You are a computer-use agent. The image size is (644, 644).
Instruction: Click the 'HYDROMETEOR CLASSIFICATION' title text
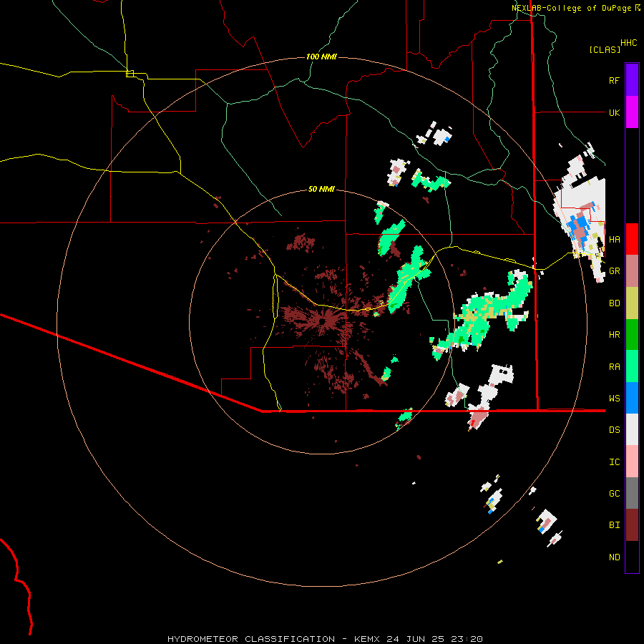(x=251, y=639)
